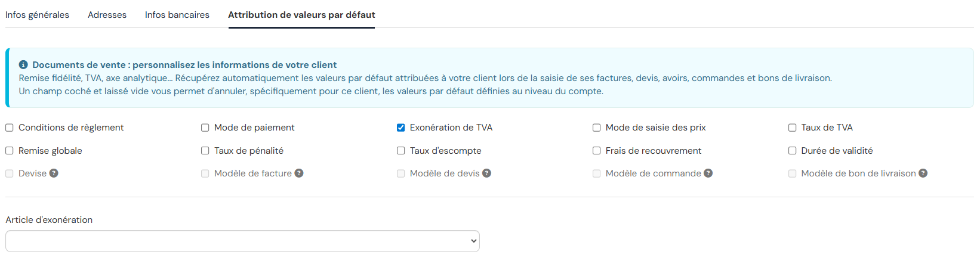The image size is (980, 267).
Task: Toggle the Frais de recouvrement checkbox
Action: click(x=597, y=151)
